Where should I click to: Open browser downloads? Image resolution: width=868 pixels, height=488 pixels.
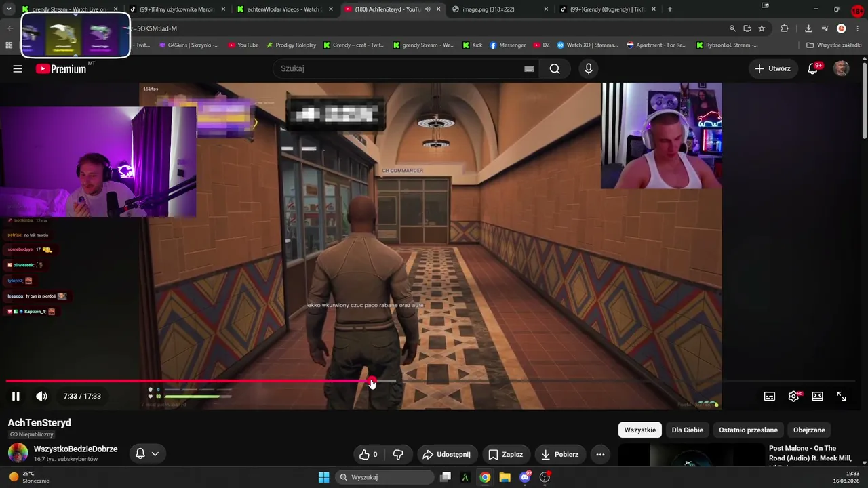click(x=808, y=28)
